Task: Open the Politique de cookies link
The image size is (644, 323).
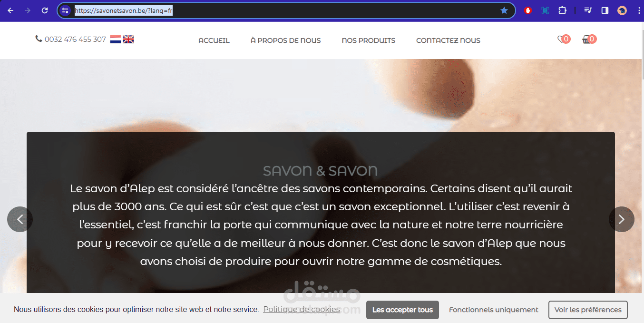Action: pos(302,310)
